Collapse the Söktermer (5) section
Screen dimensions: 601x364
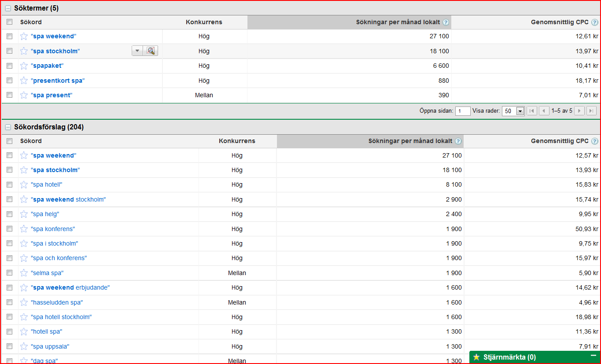click(x=8, y=8)
